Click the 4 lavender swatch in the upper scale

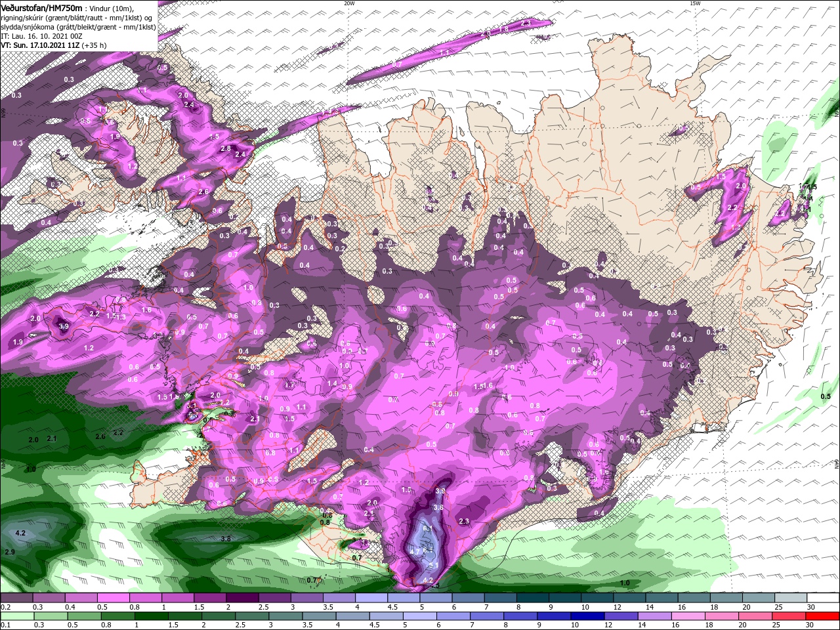click(371, 598)
